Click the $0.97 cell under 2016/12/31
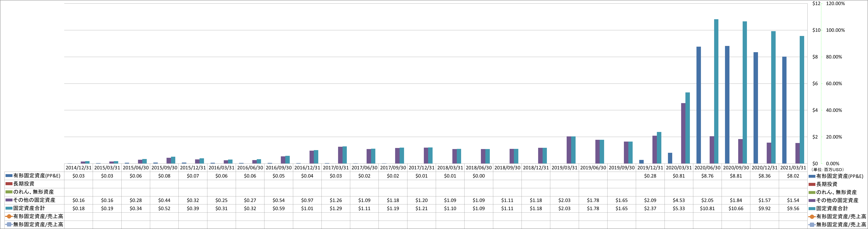 pyautogui.click(x=307, y=200)
